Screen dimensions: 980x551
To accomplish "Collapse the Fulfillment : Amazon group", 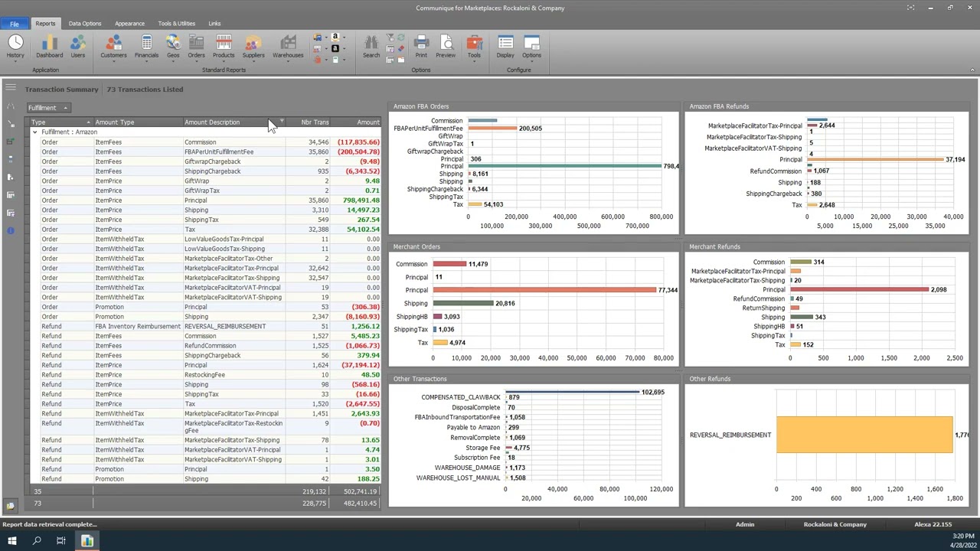I will tap(34, 132).
